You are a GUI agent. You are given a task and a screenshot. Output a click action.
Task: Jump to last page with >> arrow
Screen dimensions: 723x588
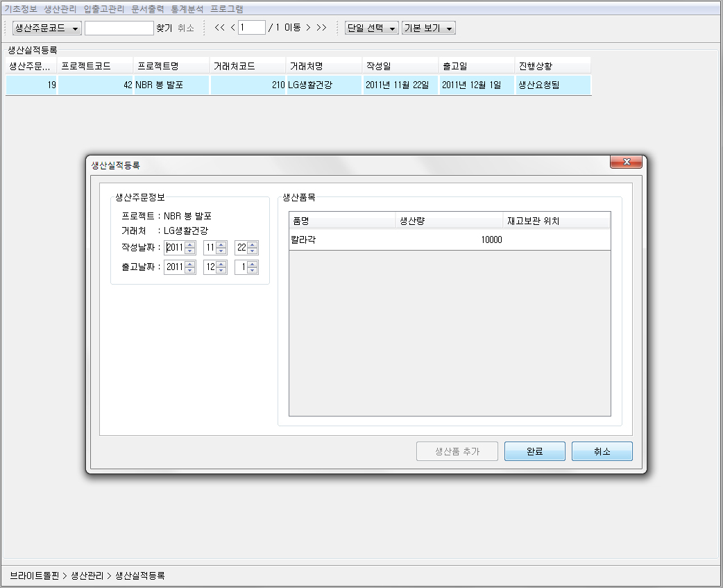[x=321, y=28]
